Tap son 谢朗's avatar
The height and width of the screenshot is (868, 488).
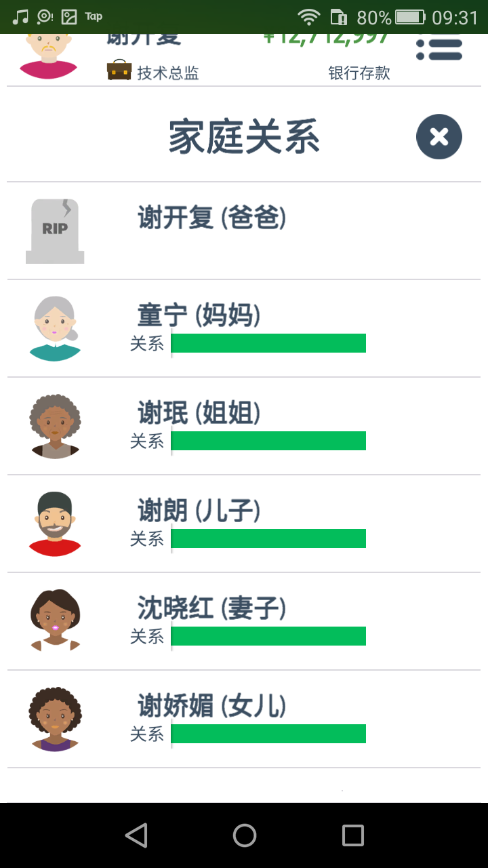[x=55, y=524]
